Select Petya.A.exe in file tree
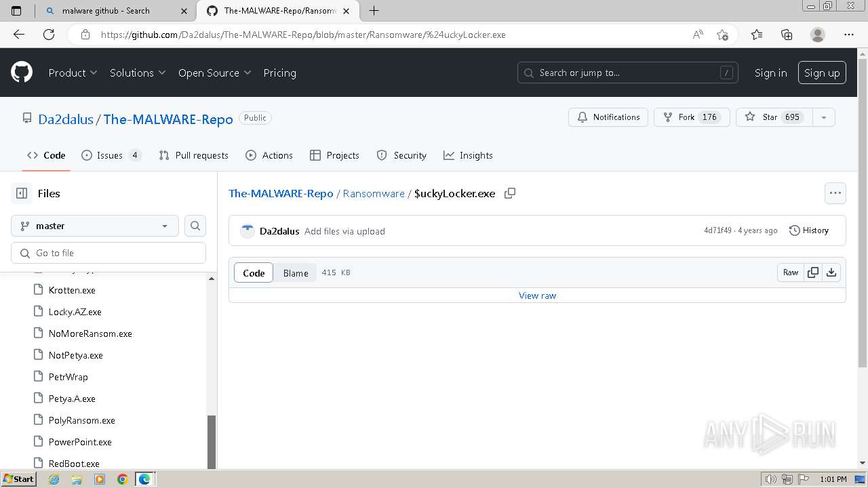868x488 pixels. 72,399
